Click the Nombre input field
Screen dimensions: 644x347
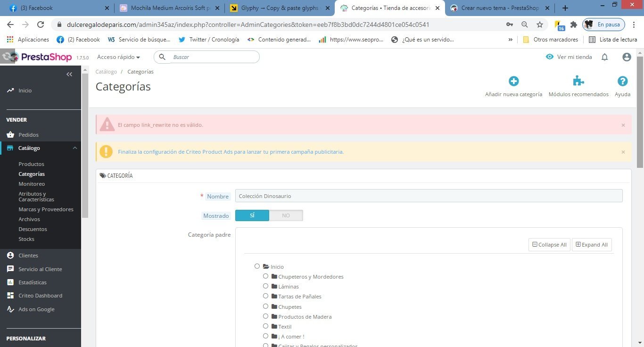point(429,196)
